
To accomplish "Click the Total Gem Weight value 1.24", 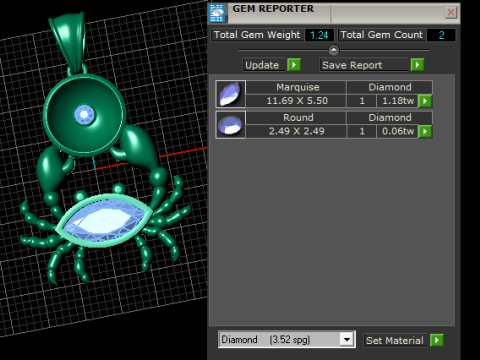I will [319, 35].
